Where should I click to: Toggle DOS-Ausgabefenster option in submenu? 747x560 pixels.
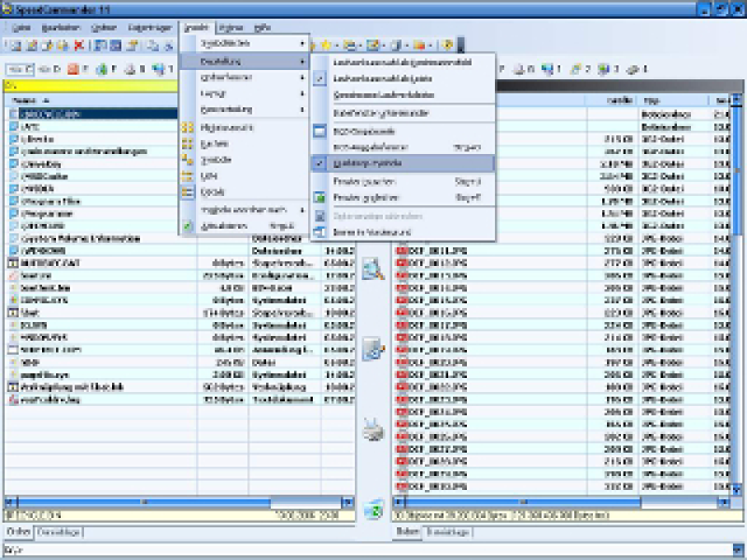coord(403,147)
